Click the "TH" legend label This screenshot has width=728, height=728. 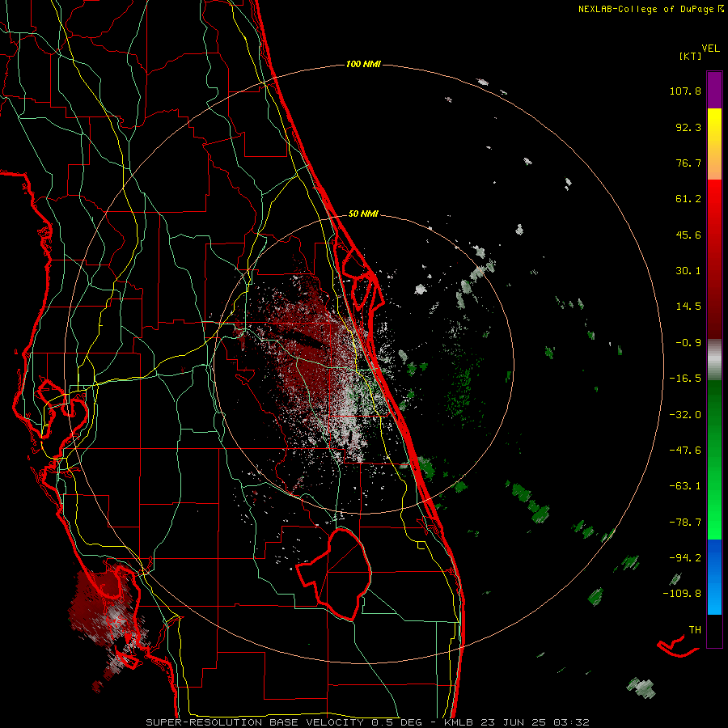point(695,630)
